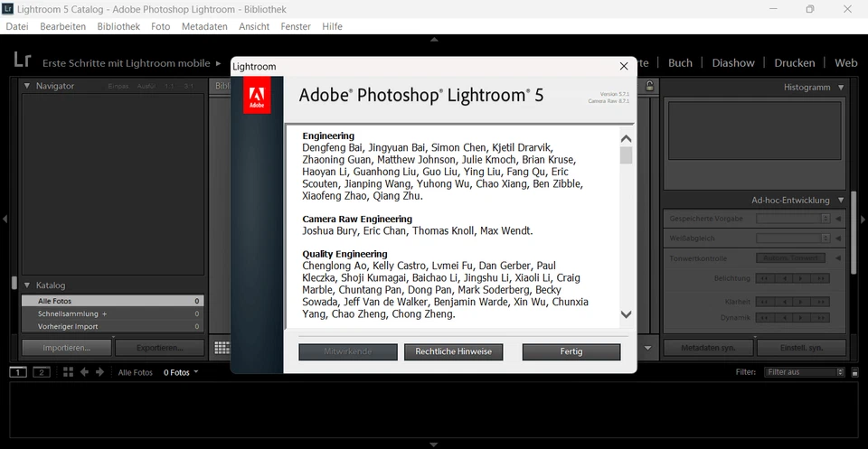Expand the Gespeicherte Vorgabe section arrow

click(838, 219)
